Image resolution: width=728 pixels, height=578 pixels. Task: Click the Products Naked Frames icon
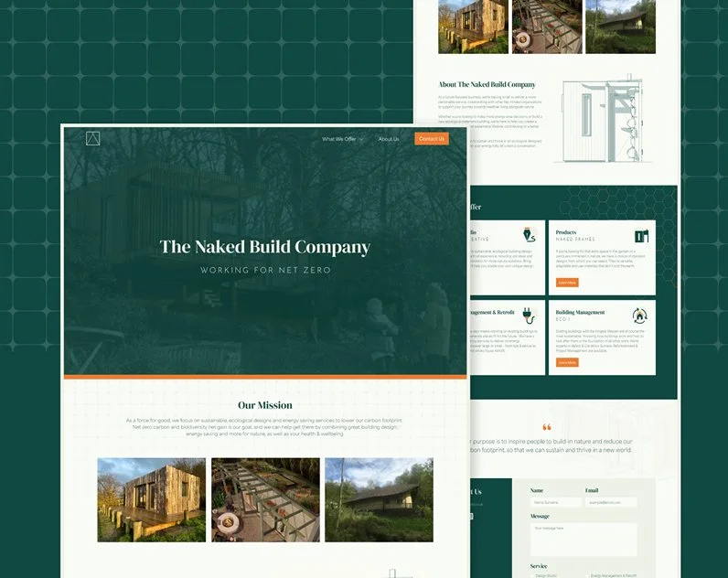click(641, 235)
